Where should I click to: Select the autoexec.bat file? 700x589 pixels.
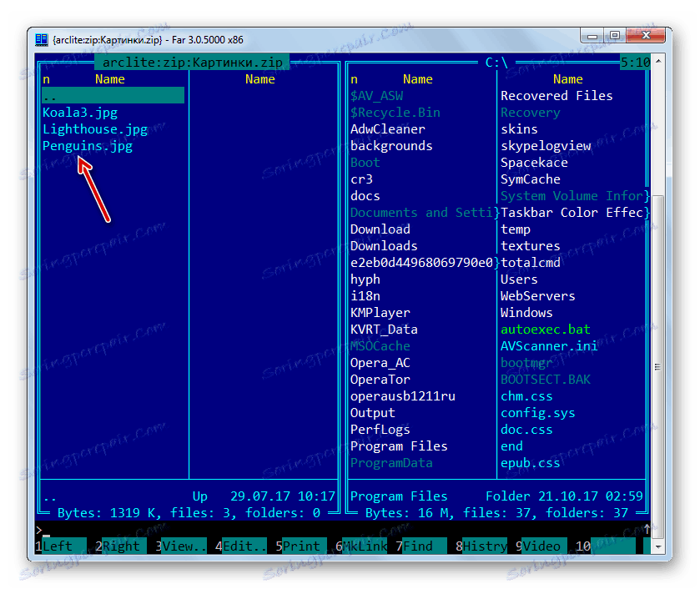(546, 330)
